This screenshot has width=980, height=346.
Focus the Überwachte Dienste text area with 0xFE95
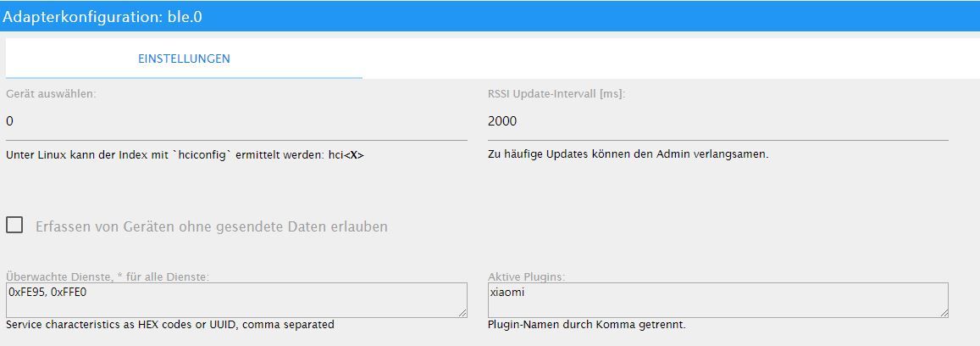pos(236,299)
